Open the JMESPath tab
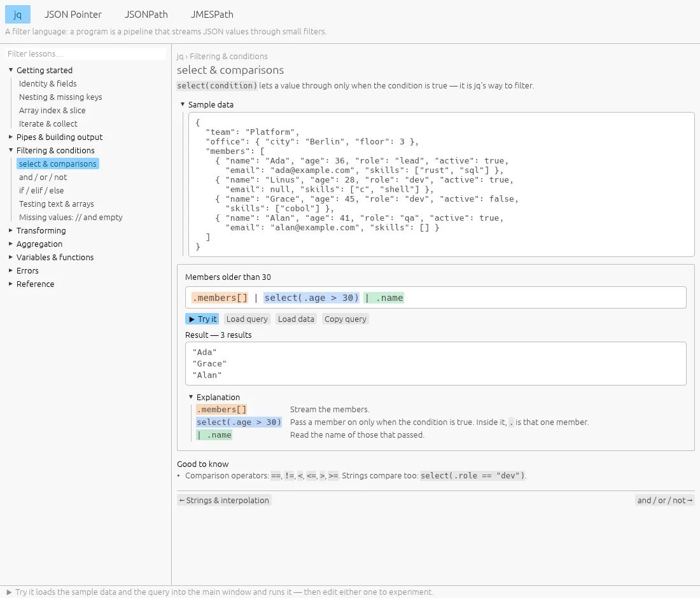The height and width of the screenshot is (598, 700). coord(212,14)
